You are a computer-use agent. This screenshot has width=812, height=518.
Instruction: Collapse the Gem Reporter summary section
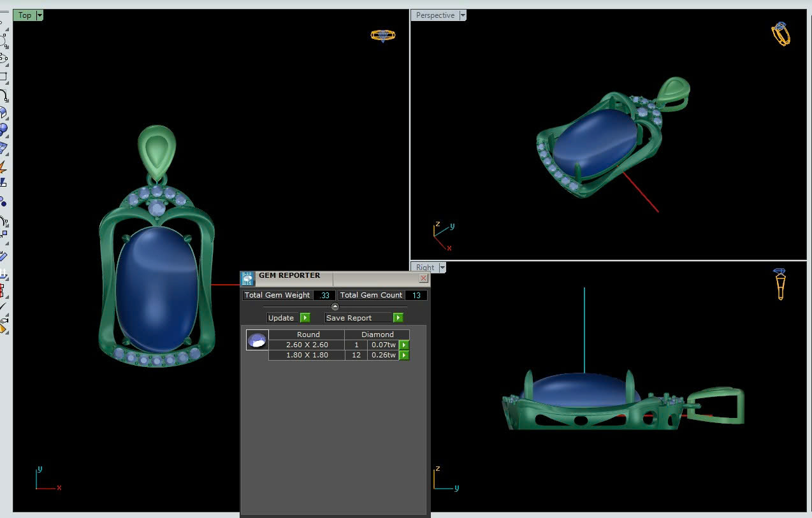pyautogui.click(x=335, y=306)
